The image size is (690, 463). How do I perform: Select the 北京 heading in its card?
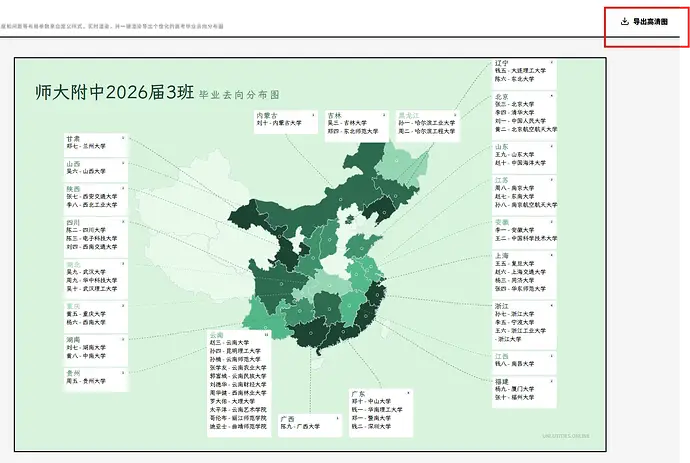click(x=502, y=96)
